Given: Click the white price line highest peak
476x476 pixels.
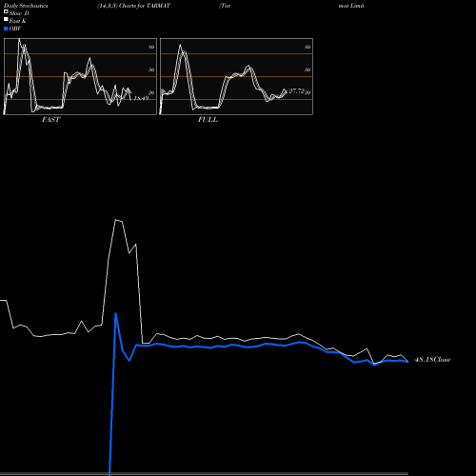Looking at the screenshot, I should pos(116,220).
